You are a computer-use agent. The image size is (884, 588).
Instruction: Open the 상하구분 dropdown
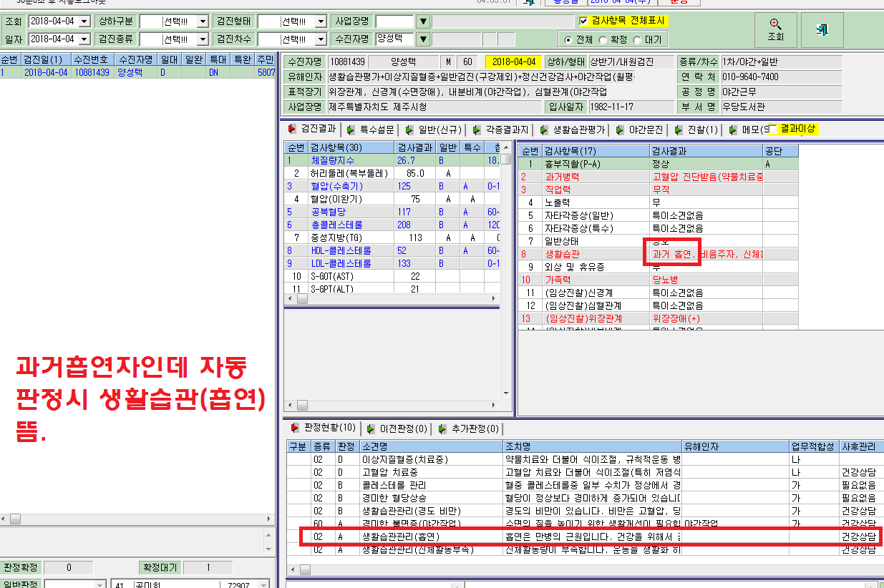203,21
